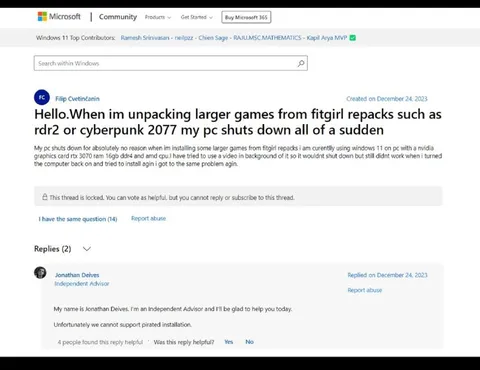Screen dimensions: 480x370
Task: Click Replied on December 24, 2023 date
Action: click(387, 275)
